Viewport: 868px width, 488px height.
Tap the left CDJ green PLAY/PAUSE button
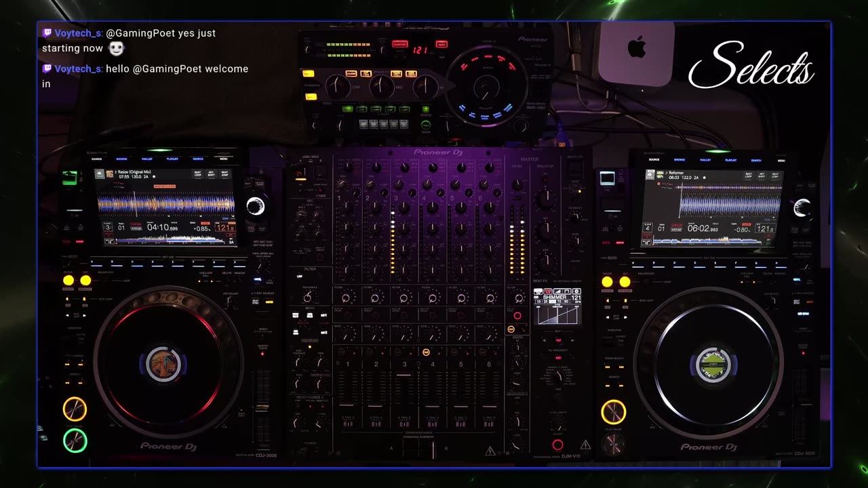click(75, 441)
